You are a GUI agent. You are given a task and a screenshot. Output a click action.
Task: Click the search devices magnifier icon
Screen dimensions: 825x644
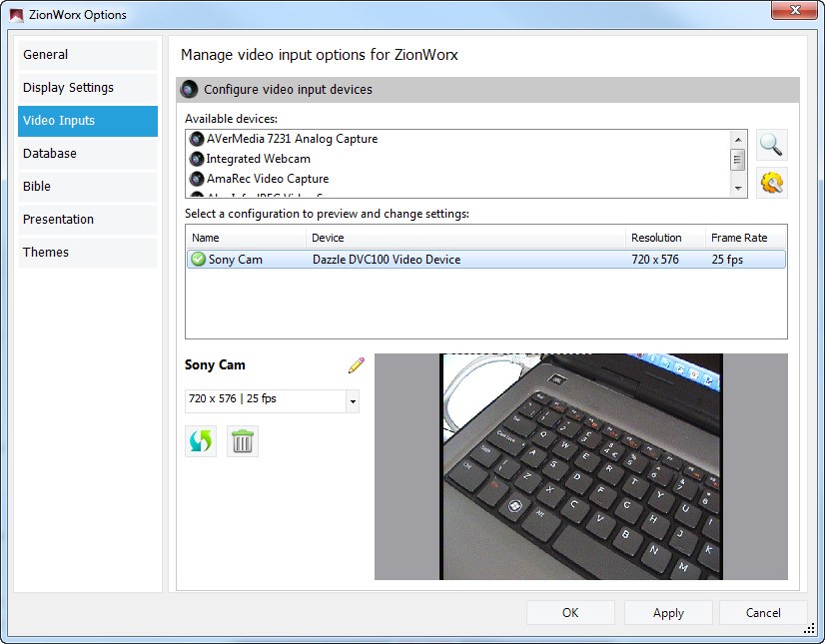[771, 145]
